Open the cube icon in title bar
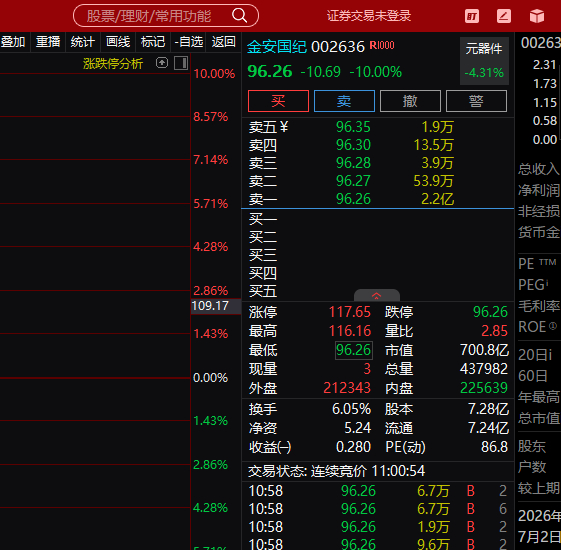561x550 pixels. 537,16
